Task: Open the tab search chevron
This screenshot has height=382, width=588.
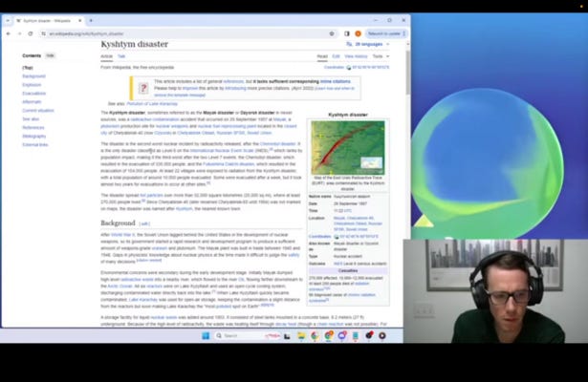Action: 8,21
